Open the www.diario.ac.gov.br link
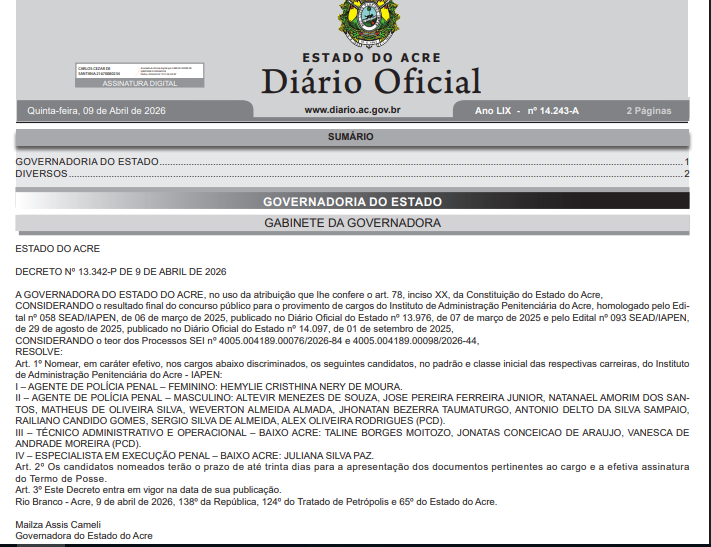The height and width of the screenshot is (547, 711). click(352, 110)
